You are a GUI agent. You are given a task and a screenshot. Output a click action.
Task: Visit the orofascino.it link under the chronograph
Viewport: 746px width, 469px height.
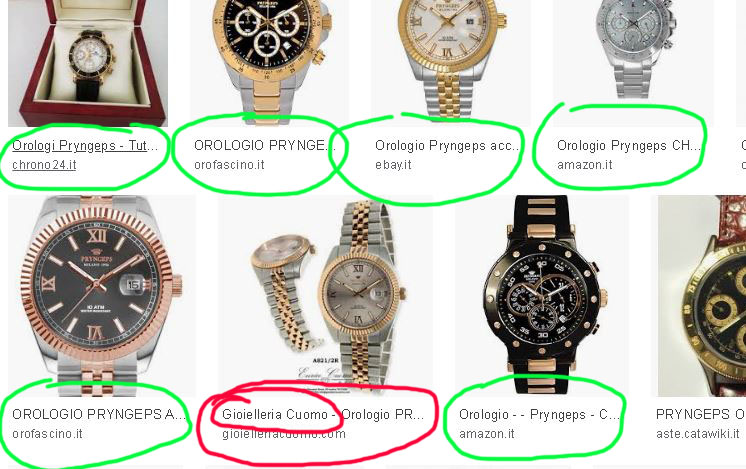click(x=229, y=165)
